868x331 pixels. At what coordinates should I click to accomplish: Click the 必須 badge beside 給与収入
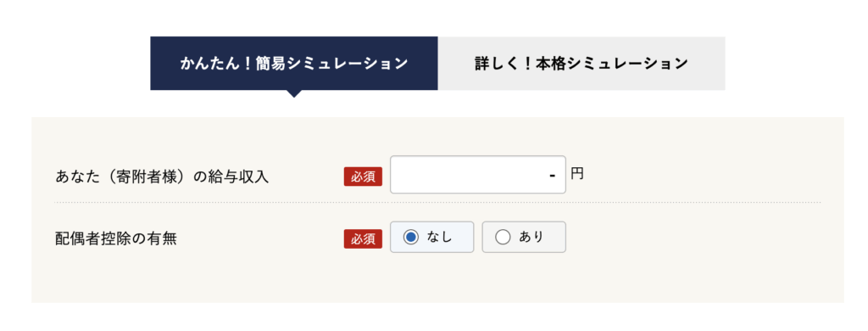coord(363,177)
